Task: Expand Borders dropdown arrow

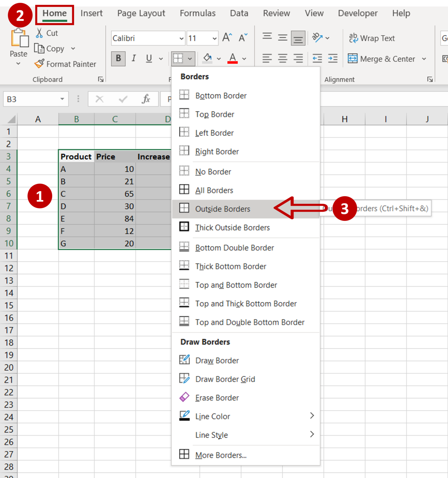Action: tap(190, 59)
